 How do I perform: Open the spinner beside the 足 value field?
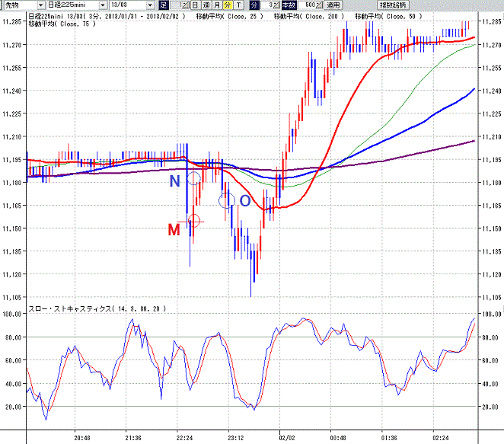(x=186, y=5)
